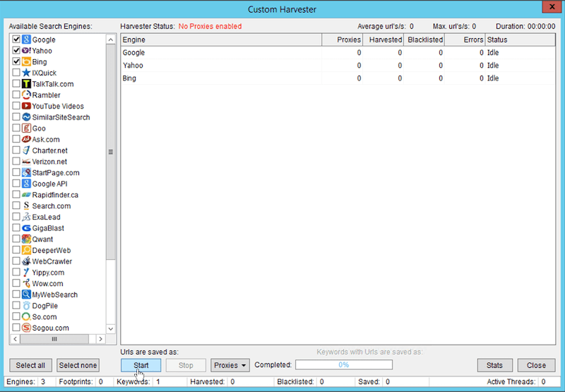Click the Search.com icon
Viewport: 565px width, 392px height.
pos(26,206)
